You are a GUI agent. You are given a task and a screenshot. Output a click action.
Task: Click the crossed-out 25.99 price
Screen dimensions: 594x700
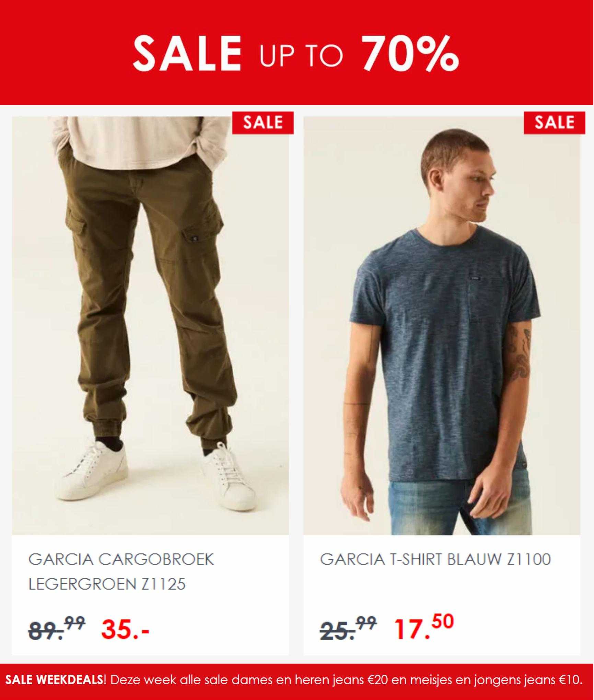point(348,628)
